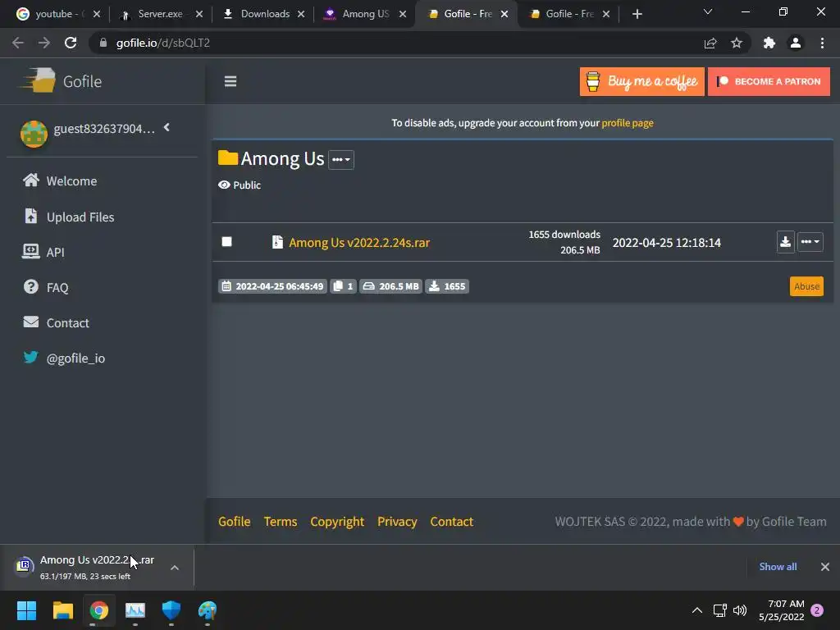
Task: Expand the download item chevron menu
Action: 175,568
